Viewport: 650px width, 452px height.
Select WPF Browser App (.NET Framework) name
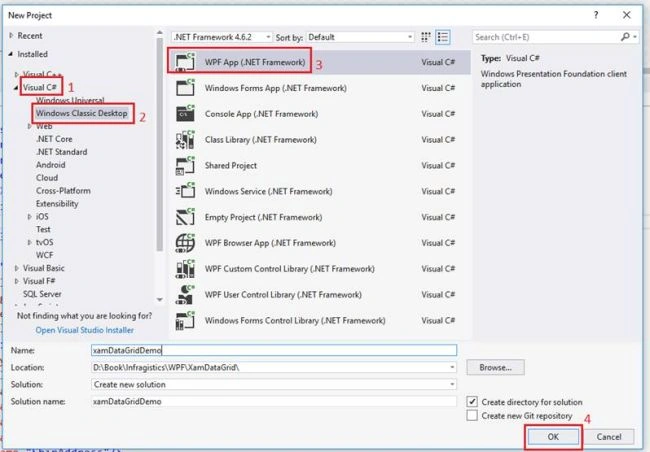click(x=270, y=243)
